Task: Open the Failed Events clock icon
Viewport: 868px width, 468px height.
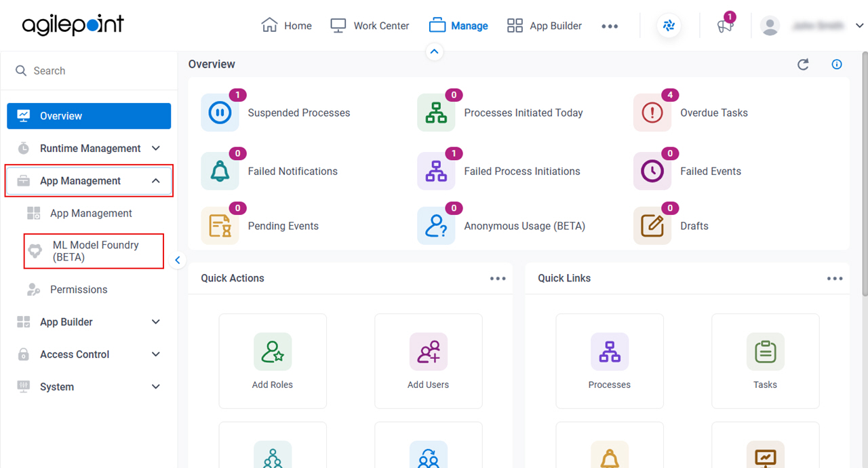Action: 652,171
